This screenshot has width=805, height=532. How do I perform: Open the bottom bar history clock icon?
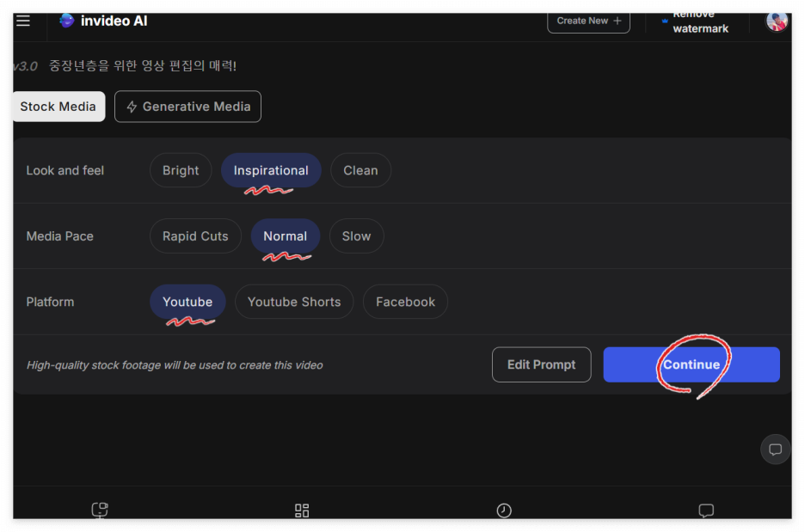[x=504, y=511]
